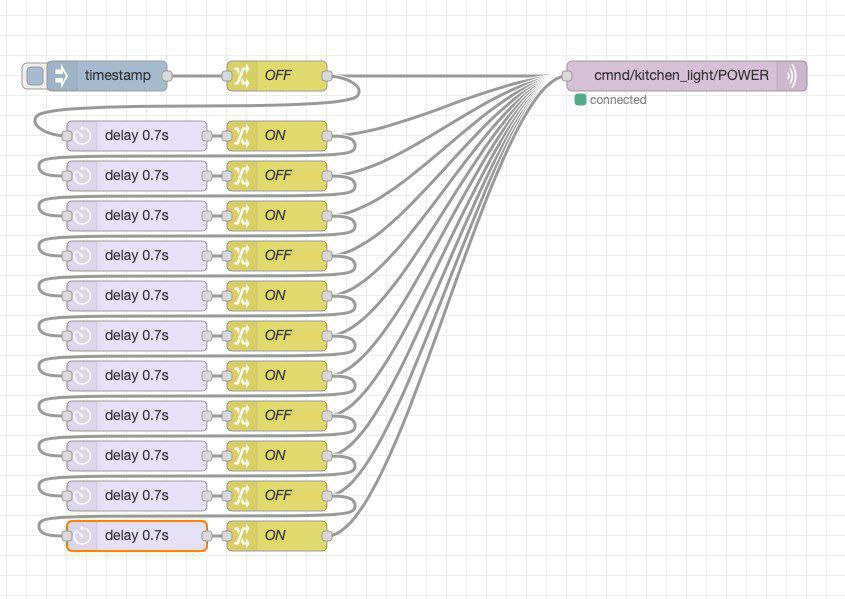Image resolution: width=845 pixels, height=599 pixels.
Task: Select the second delay 0.7s node from top
Action: [x=137, y=176]
